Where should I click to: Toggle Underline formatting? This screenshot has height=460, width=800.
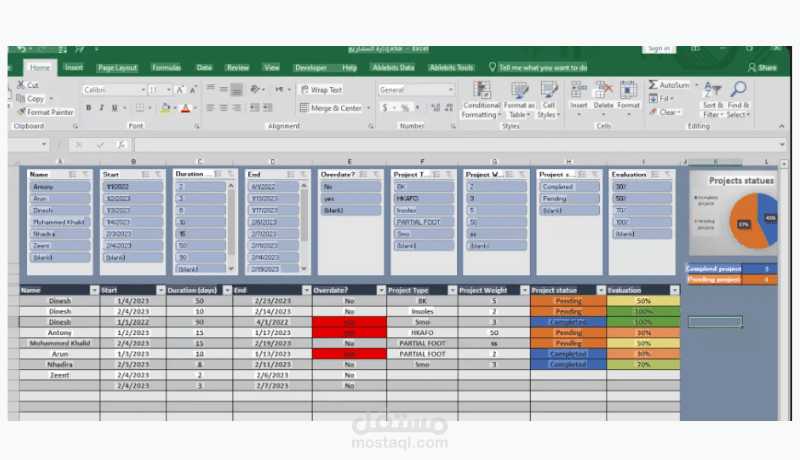pyautogui.click(x=114, y=108)
